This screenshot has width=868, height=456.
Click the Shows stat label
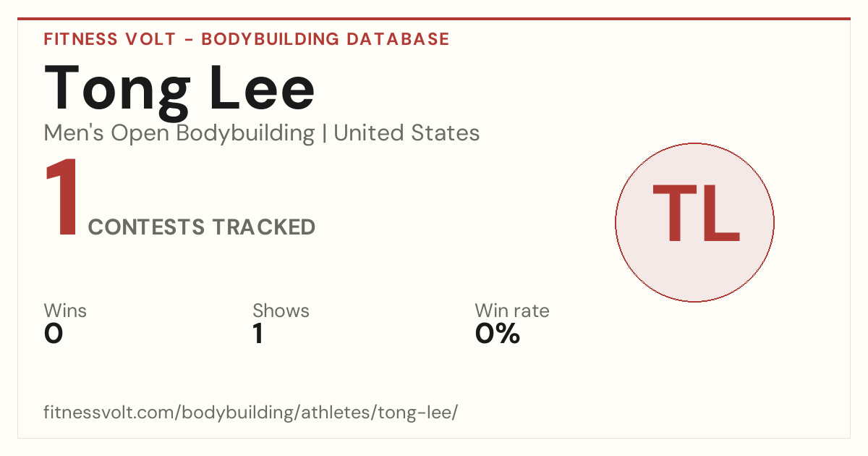tap(281, 311)
